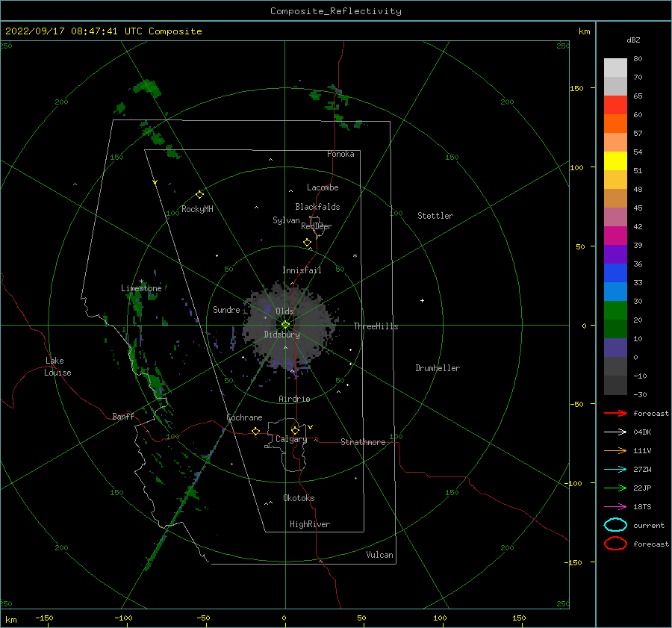672x628 pixels.
Task: Click the white plus marker north of Drumheller
Action: pyautogui.click(x=422, y=300)
